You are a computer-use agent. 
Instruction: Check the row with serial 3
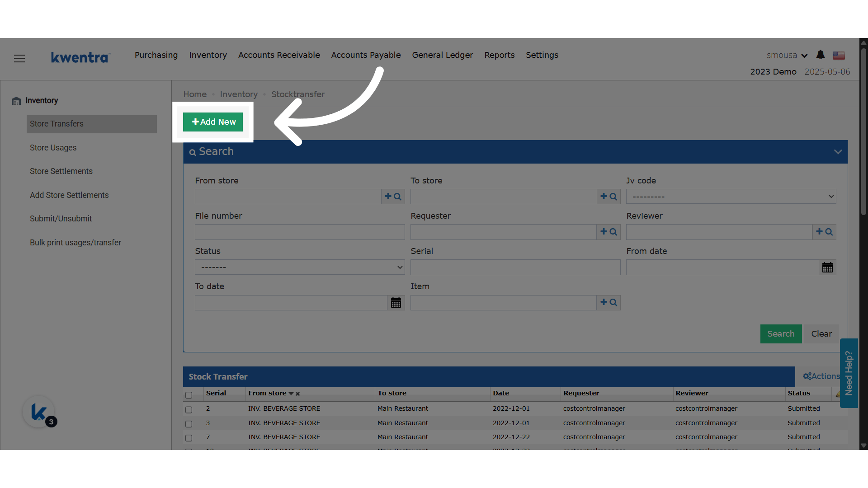[189, 424]
